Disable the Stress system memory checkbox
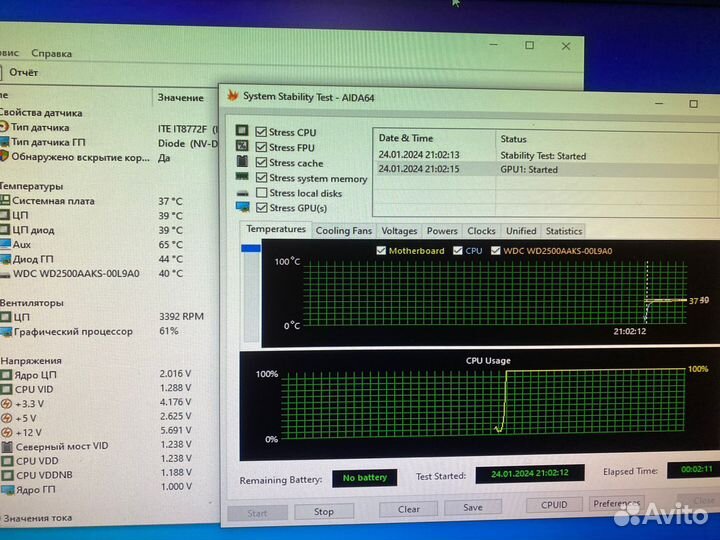 click(261, 177)
